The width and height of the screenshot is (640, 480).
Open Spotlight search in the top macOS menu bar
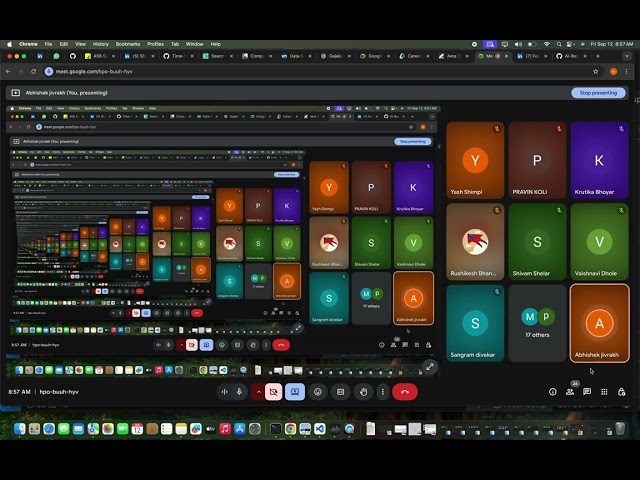558,44
